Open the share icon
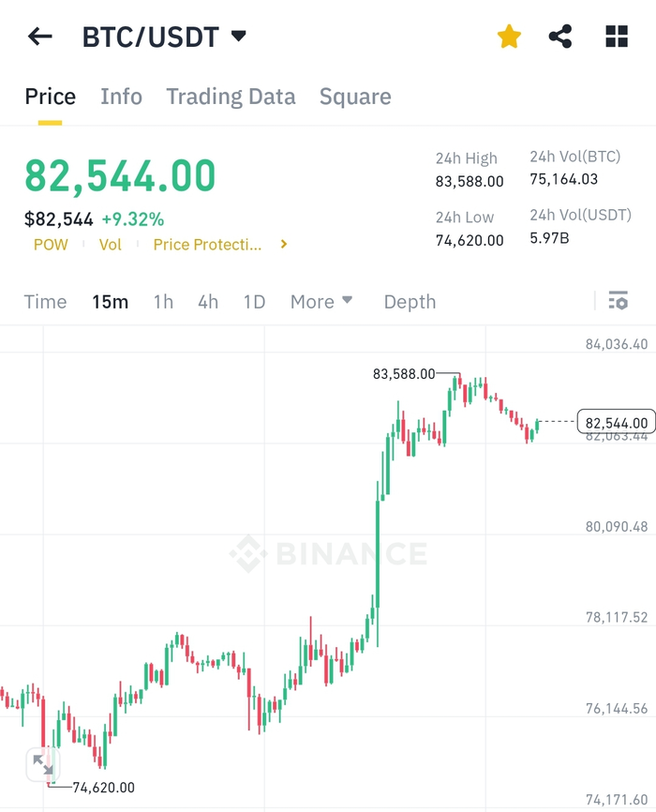 tap(560, 37)
